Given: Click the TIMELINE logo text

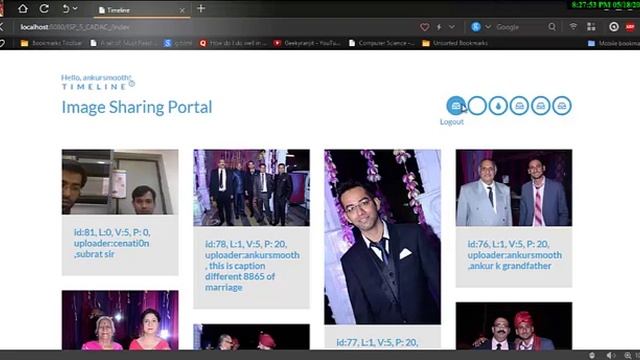Looking at the screenshot, I should [94, 87].
